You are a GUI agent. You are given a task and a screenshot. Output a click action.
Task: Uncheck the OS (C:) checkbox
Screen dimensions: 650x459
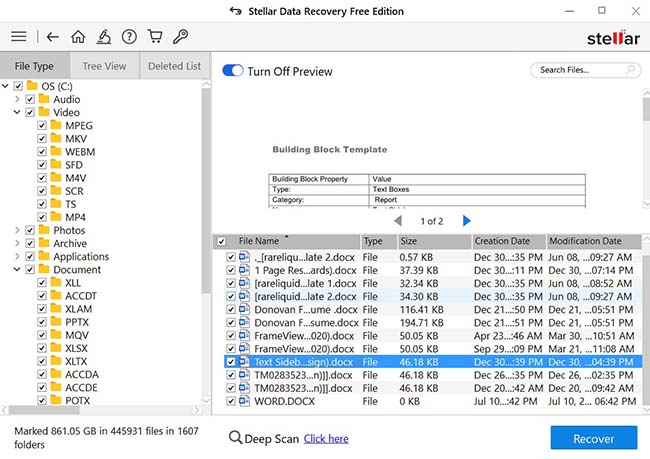18,86
